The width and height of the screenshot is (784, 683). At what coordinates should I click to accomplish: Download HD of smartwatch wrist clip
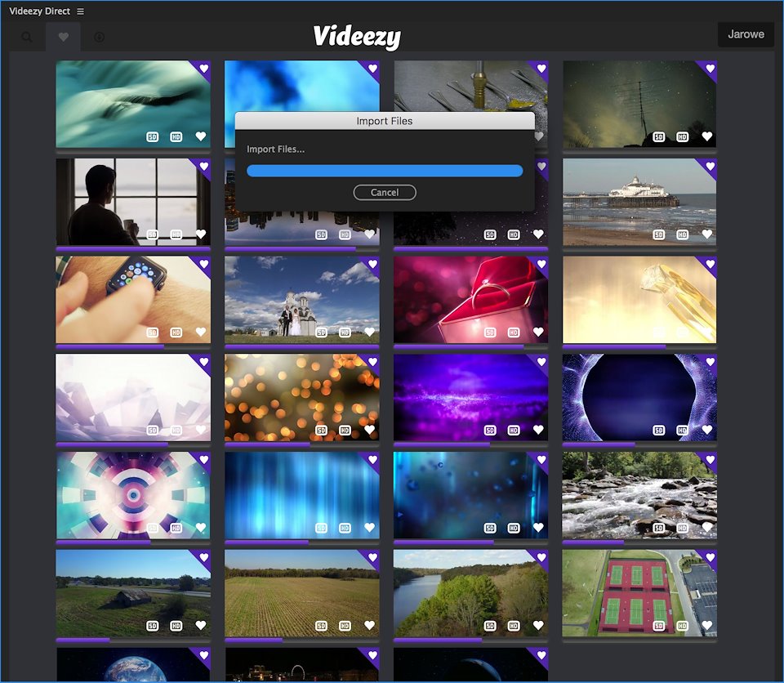[x=176, y=333]
